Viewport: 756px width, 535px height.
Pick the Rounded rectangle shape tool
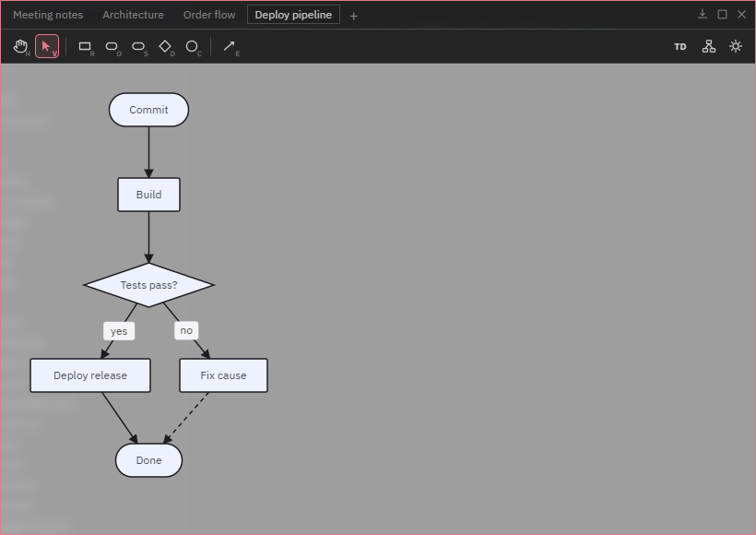tap(112, 46)
